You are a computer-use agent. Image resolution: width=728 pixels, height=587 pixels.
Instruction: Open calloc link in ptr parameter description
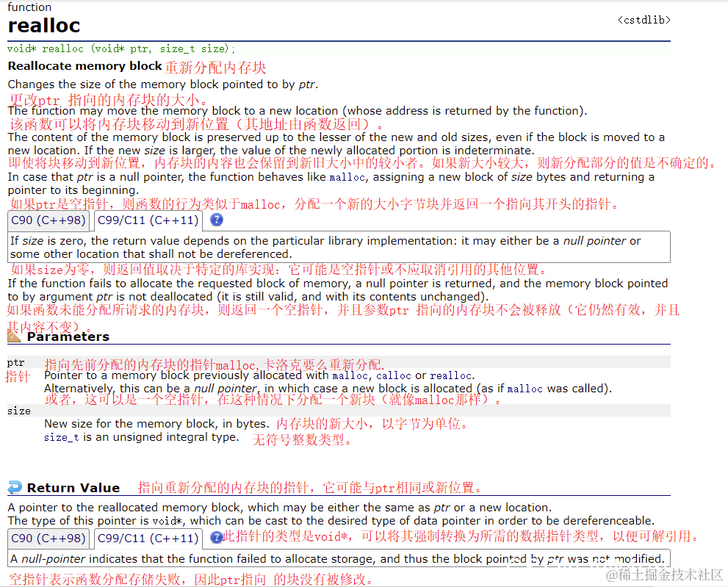tap(394, 375)
